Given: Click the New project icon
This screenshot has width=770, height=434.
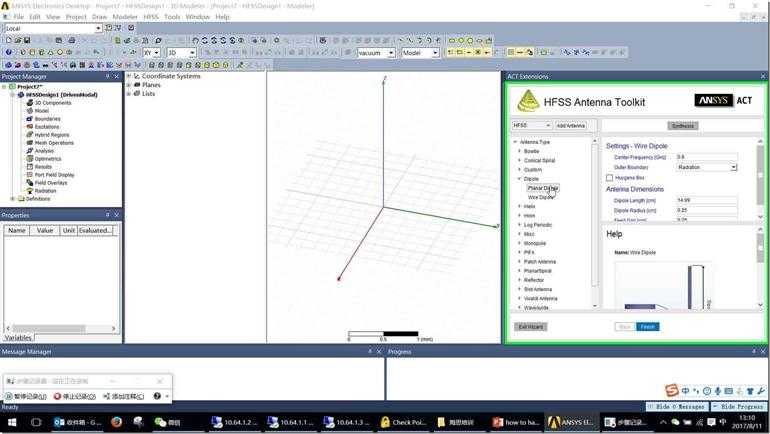Looking at the screenshot, I should point(8,40).
